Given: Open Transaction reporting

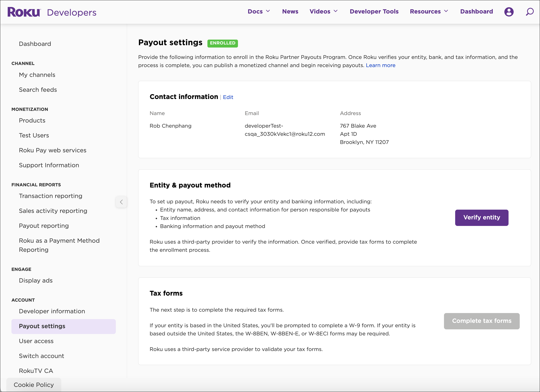Looking at the screenshot, I should (x=51, y=196).
